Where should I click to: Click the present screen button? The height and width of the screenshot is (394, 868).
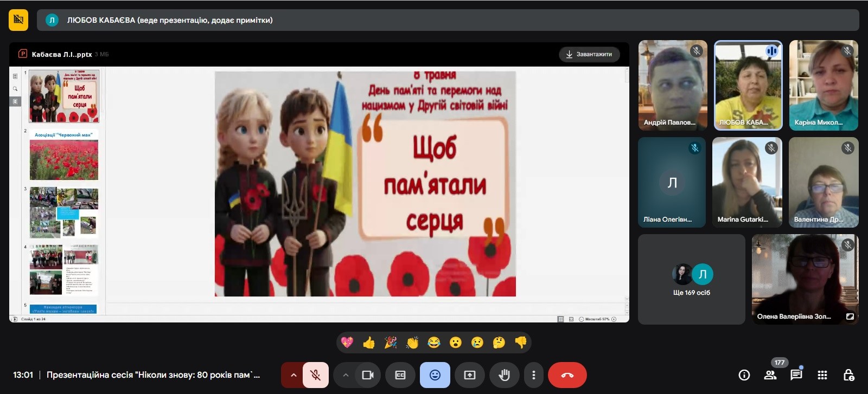click(x=470, y=375)
